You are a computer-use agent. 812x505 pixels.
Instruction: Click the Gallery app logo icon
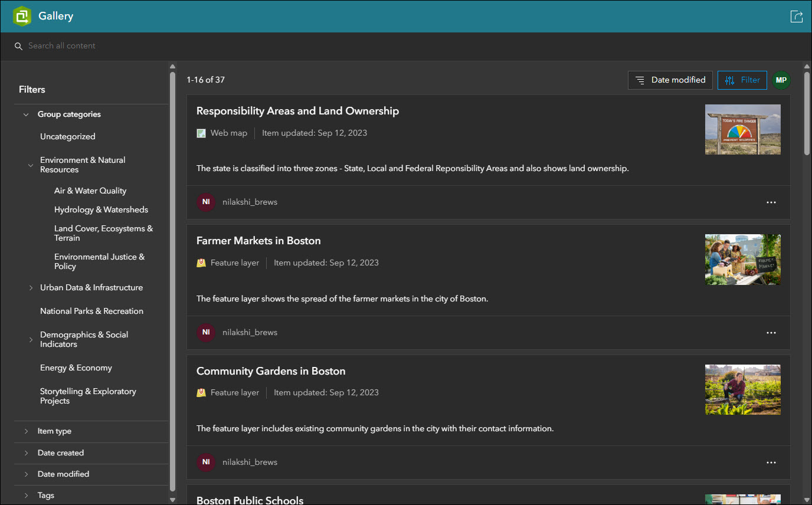[x=22, y=16]
